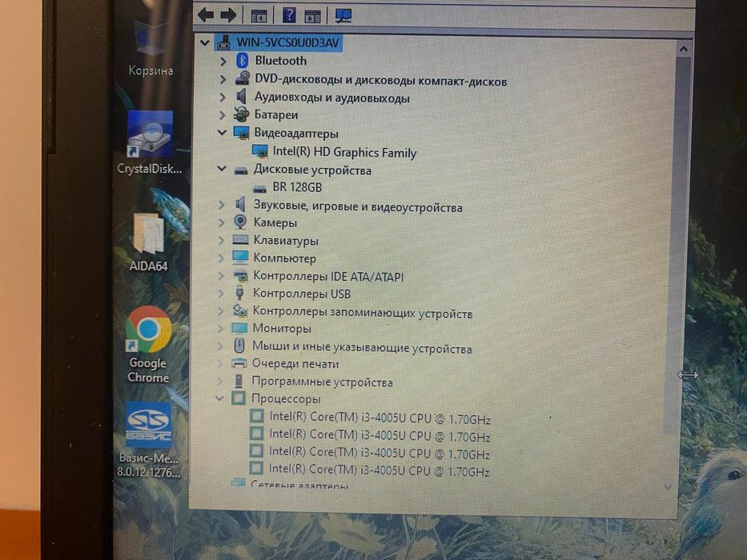747x560 pixels.
Task: Click the scrollbar down arrow
Action: [668, 487]
